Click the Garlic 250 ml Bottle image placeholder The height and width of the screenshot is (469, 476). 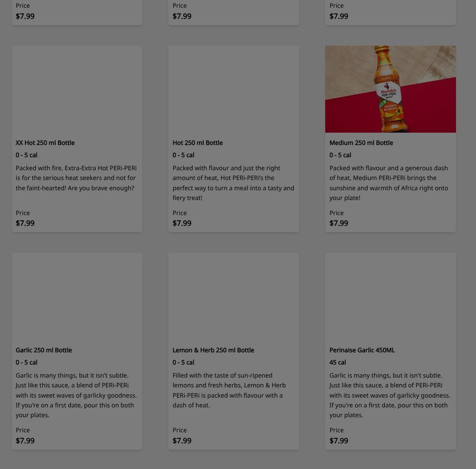click(x=77, y=296)
